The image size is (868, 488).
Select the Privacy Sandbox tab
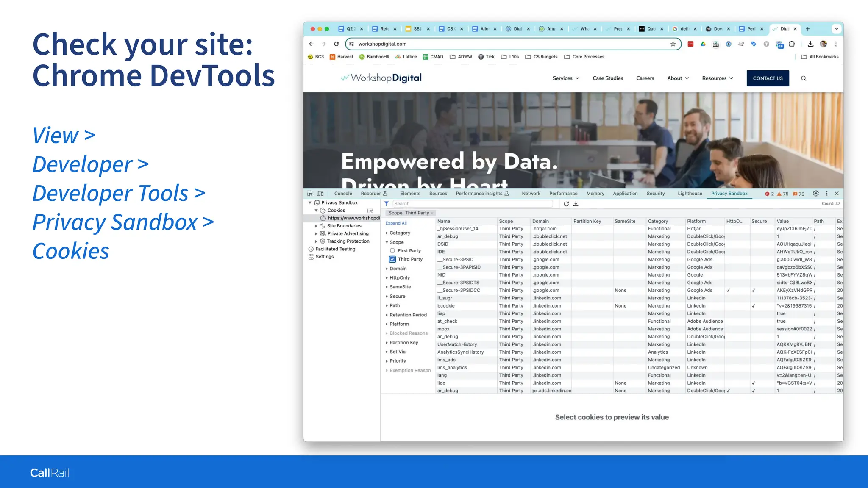(x=729, y=194)
